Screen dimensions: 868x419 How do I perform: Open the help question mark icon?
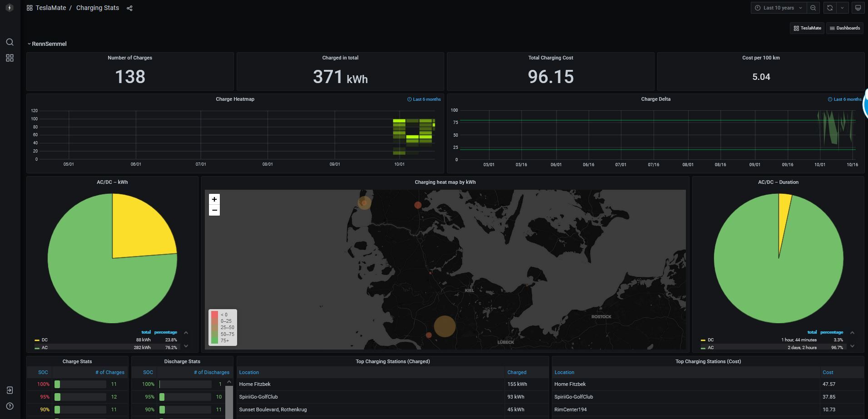click(x=10, y=406)
